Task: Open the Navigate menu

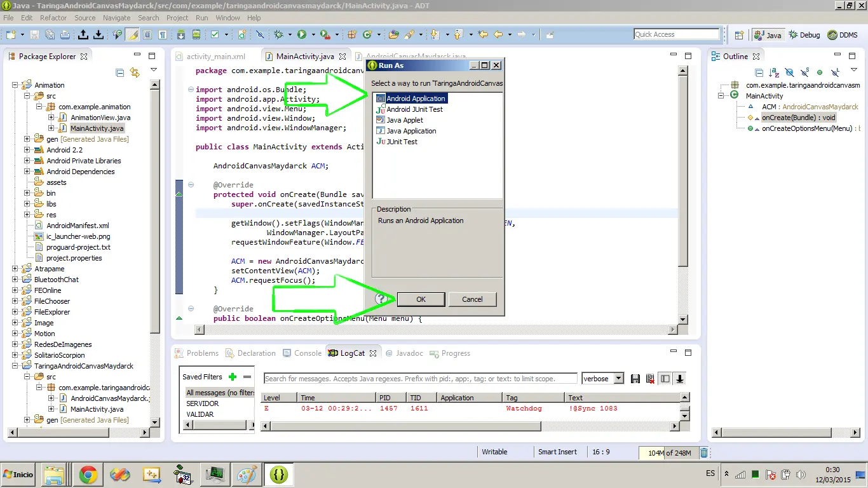Action: point(116,18)
